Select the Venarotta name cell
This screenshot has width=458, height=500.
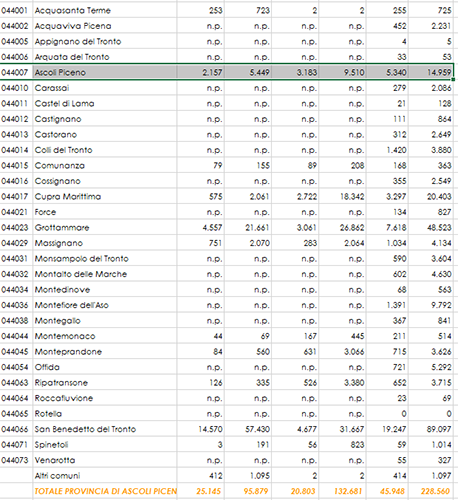pos(105,460)
